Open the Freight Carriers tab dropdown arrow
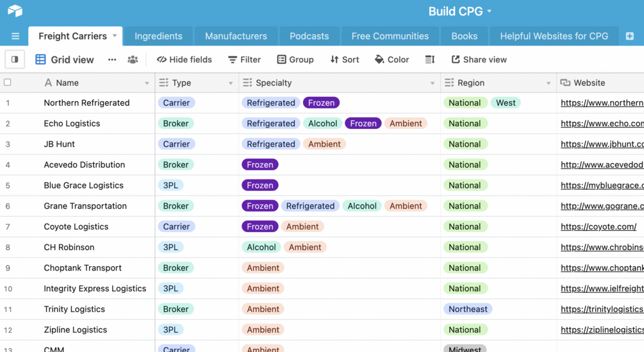Screen dimensions: 644x352 pyautogui.click(x=115, y=36)
